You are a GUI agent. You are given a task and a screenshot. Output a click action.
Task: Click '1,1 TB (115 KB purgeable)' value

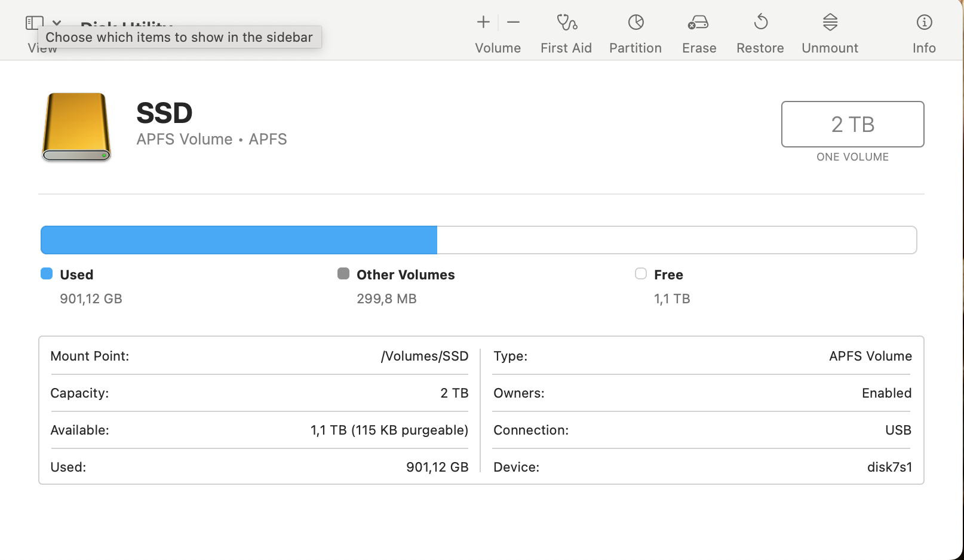click(x=389, y=430)
